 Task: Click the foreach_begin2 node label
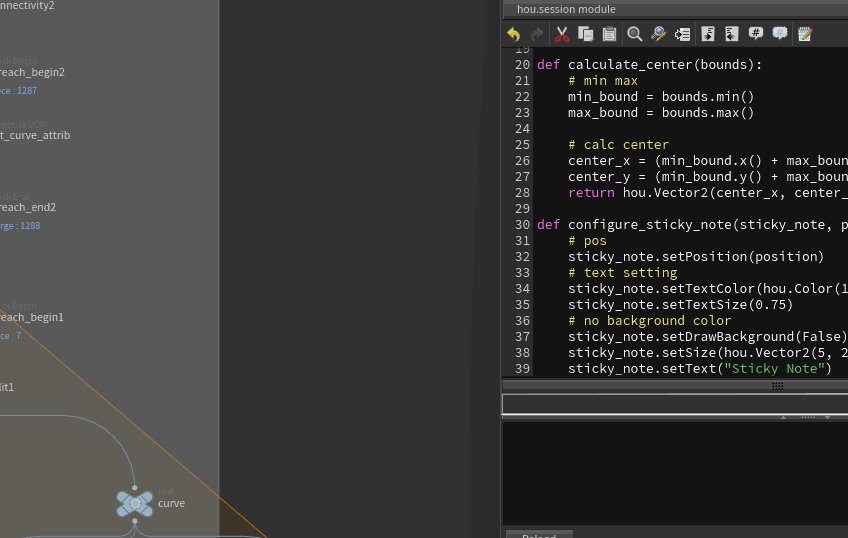(32, 72)
